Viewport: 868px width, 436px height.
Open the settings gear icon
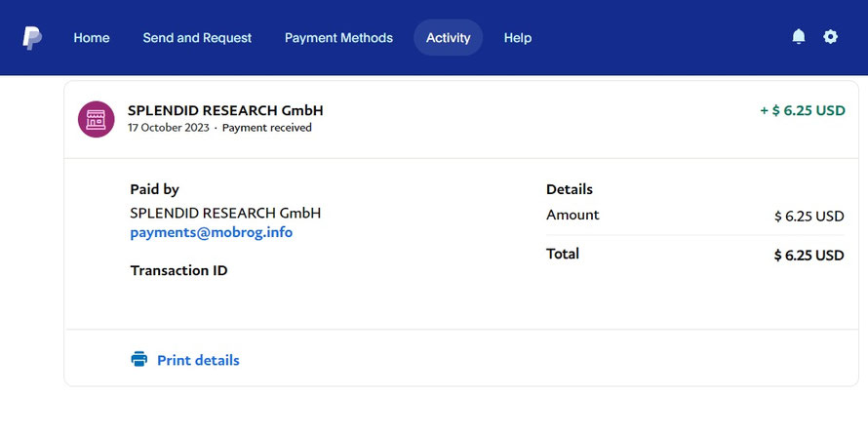pos(830,36)
